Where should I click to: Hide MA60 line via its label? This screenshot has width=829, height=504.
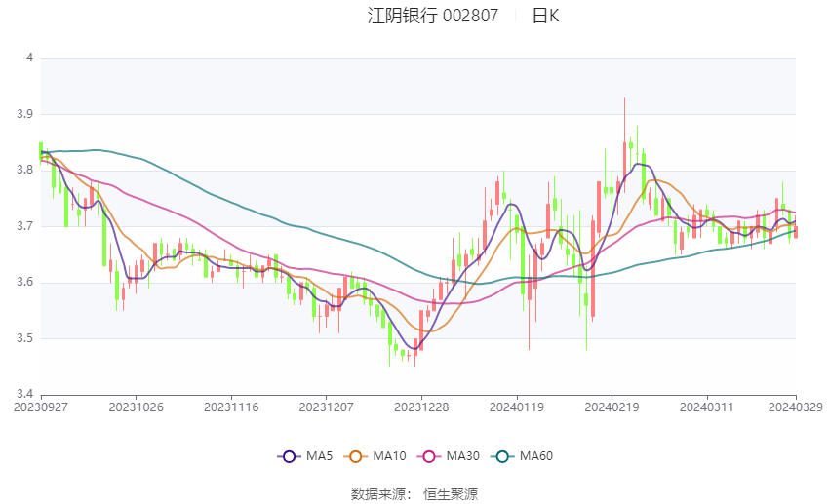536,456
